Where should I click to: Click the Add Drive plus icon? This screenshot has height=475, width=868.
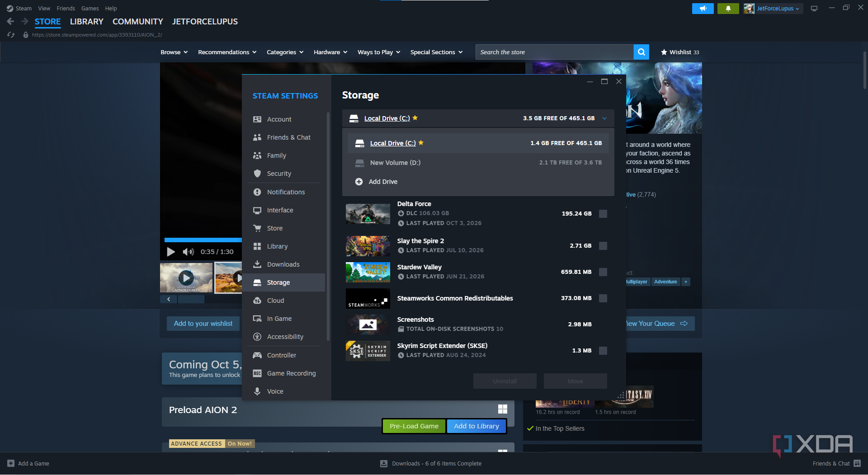pos(359,182)
